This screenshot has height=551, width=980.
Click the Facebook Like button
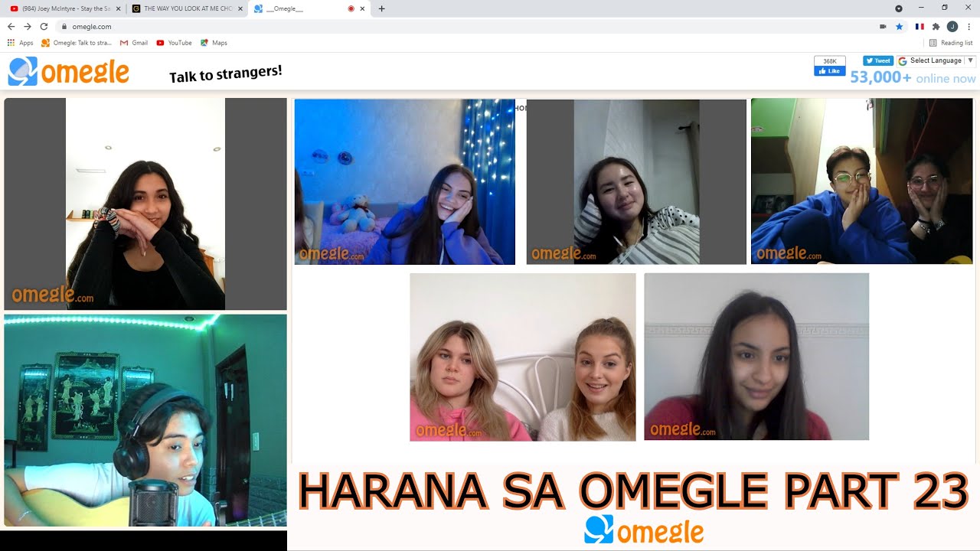click(829, 71)
